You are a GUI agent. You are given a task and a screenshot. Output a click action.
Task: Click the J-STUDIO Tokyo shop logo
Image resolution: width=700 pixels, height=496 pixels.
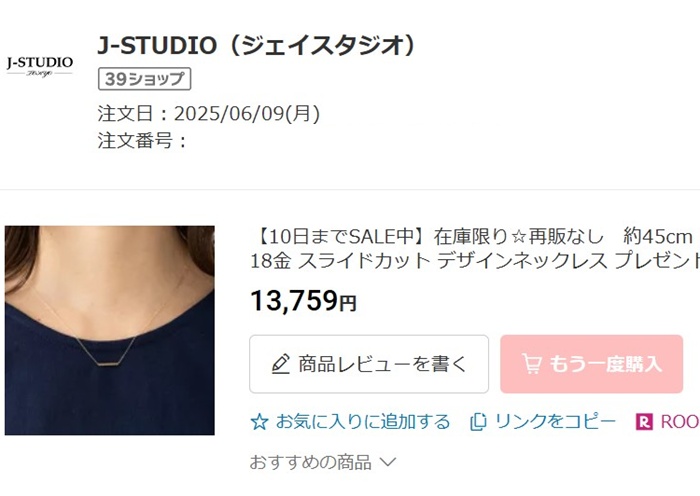[x=40, y=66]
